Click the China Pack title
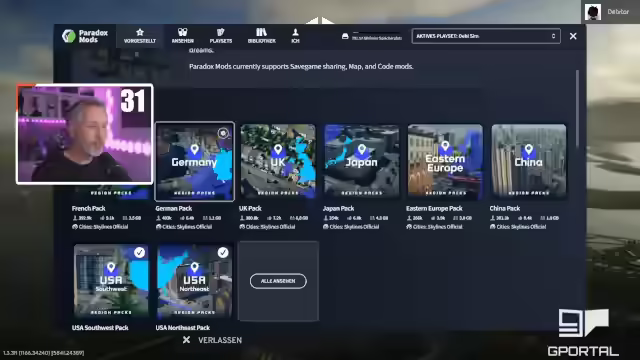Viewport: 640px width, 360px height. tap(505, 208)
